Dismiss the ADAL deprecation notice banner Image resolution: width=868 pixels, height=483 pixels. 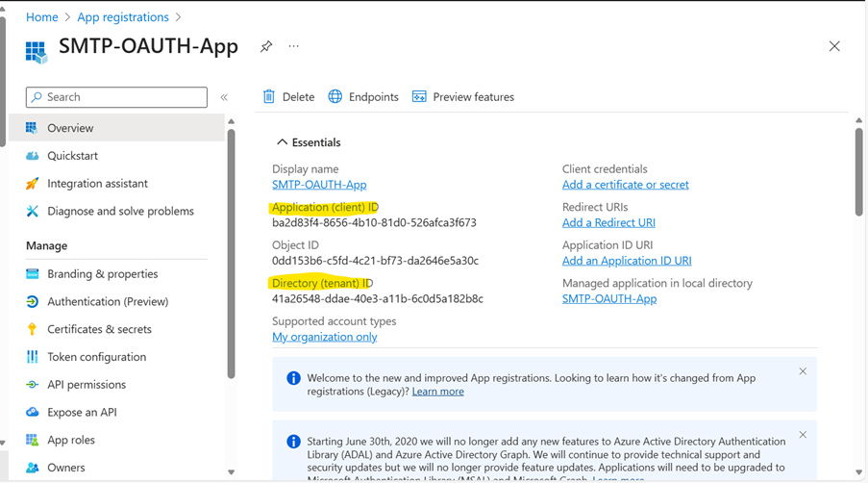pyautogui.click(x=803, y=435)
